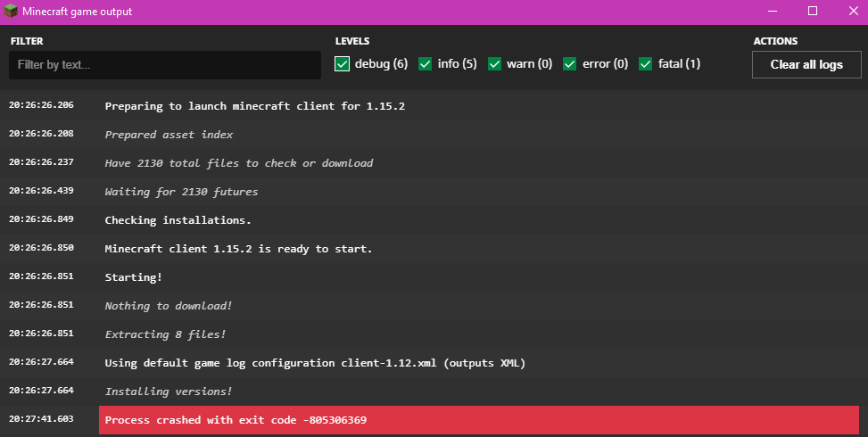Disable the fatal (1) level checkbox
The height and width of the screenshot is (437, 868).
click(646, 64)
